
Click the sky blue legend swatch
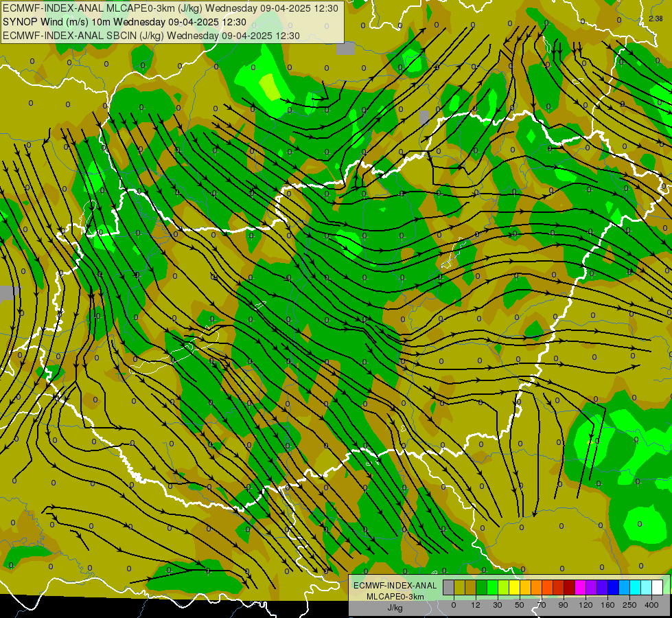tap(625, 587)
